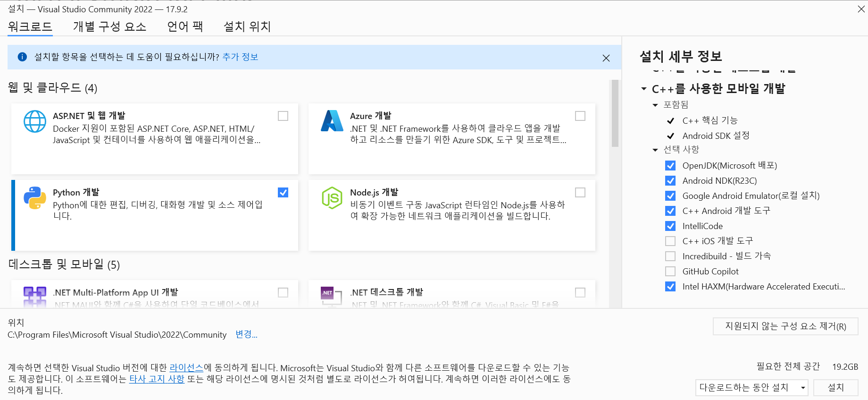Check the Node.js development workload
Viewport: 868px width, 400px height.
[x=580, y=193]
